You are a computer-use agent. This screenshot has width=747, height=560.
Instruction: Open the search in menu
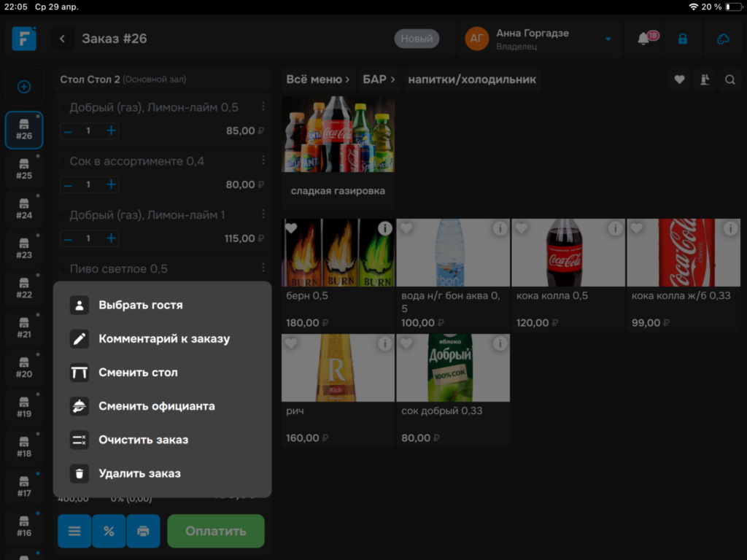click(729, 79)
